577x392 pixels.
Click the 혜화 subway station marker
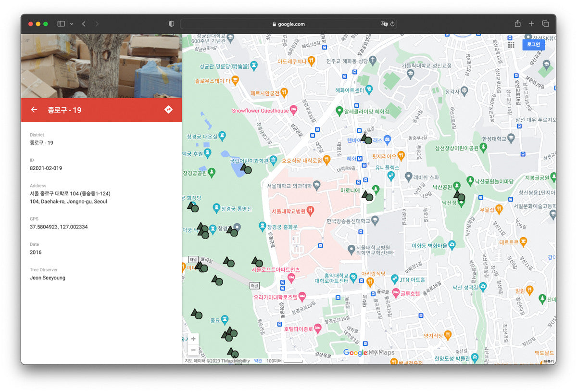[359, 159]
